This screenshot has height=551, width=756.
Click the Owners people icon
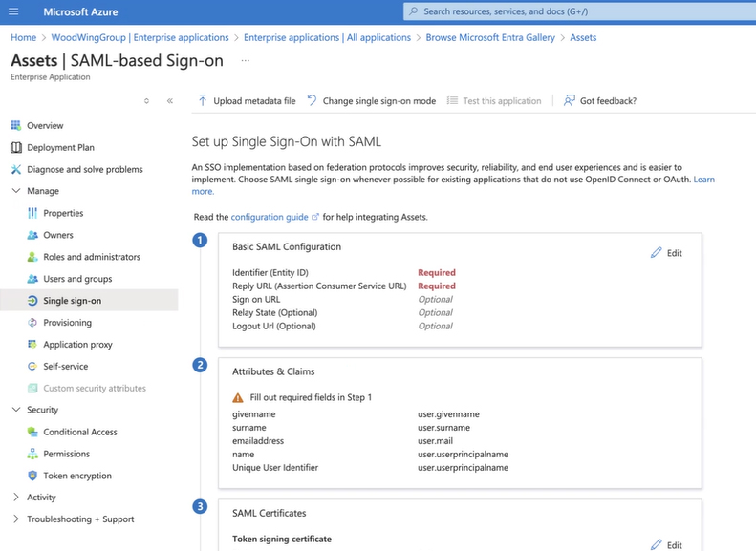[32, 235]
